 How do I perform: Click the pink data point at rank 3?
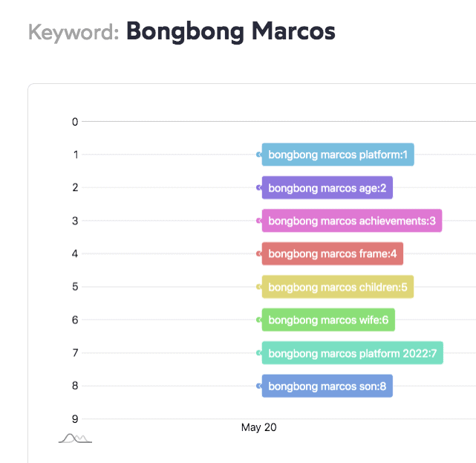click(258, 221)
